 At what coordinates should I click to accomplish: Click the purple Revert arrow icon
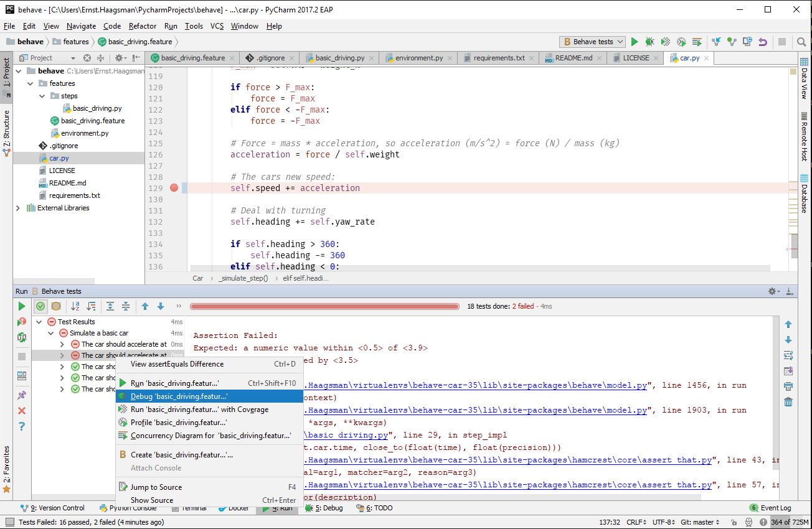(763, 42)
